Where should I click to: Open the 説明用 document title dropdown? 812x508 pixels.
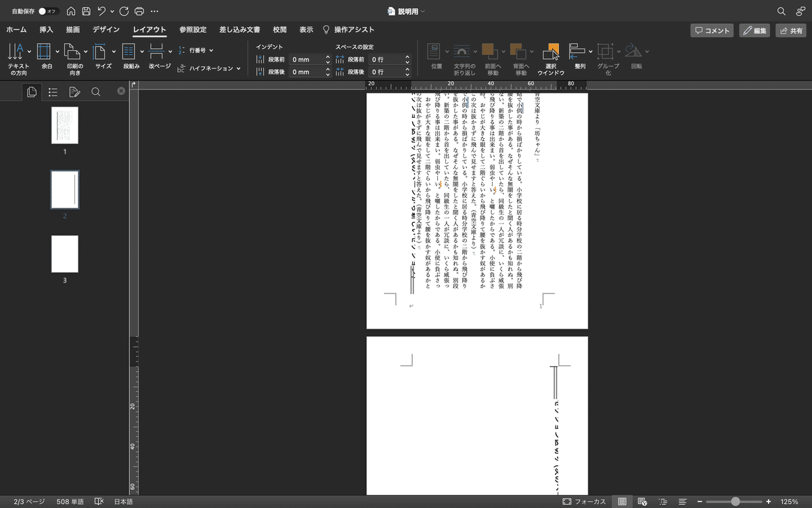tap(422, 12)
